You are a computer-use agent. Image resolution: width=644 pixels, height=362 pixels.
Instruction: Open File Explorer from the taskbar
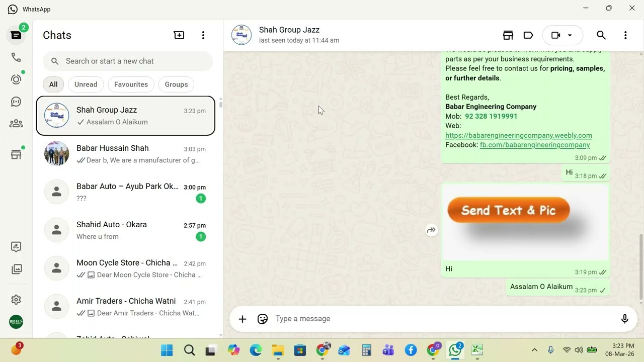(278, 350)
